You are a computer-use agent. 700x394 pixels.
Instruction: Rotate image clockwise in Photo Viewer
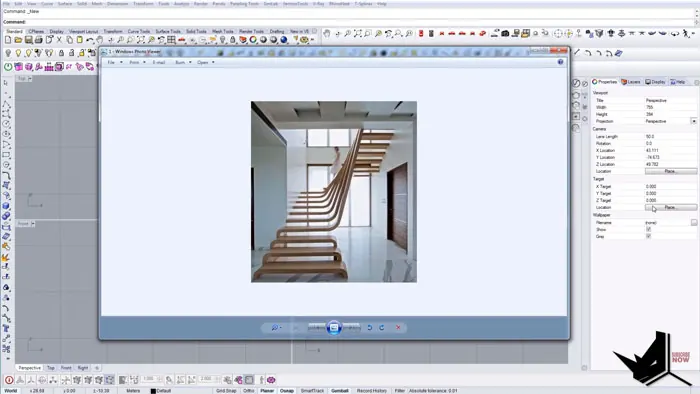(x=382, y=328)
